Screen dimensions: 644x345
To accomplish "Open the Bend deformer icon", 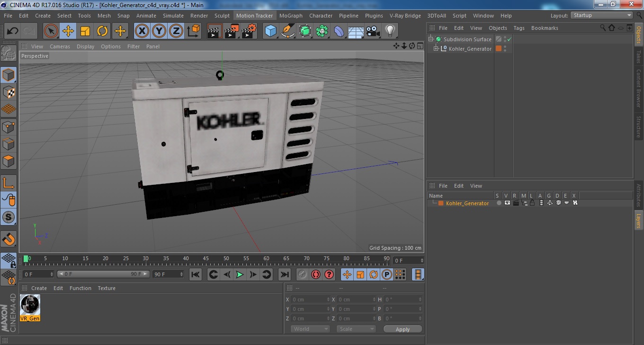I will (339, 31).
